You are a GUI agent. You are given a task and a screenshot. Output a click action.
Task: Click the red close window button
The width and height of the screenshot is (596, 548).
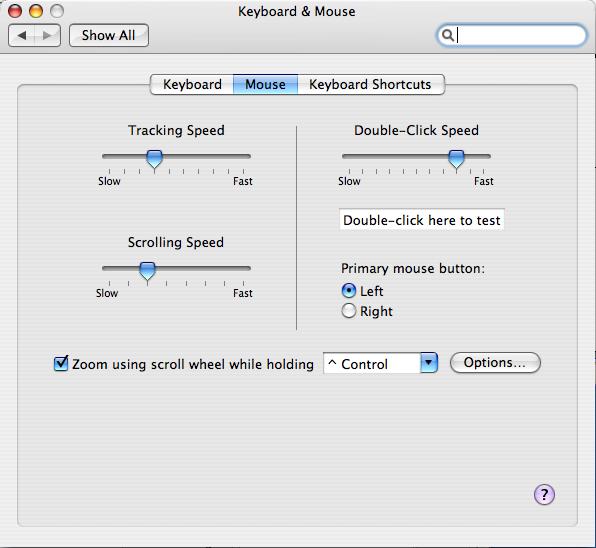15,11
